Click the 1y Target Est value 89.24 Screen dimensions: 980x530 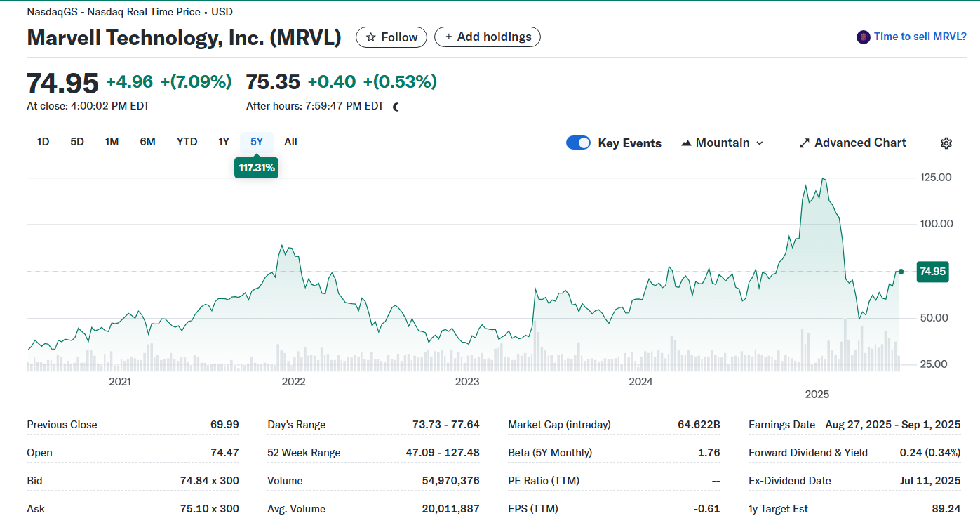[946, 509]
